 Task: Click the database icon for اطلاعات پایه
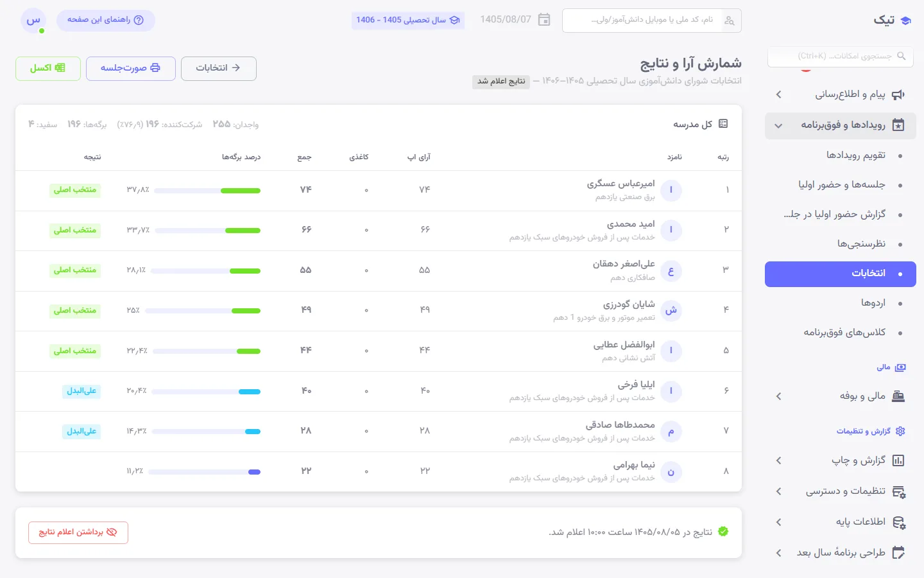click(x=898, y=522)
